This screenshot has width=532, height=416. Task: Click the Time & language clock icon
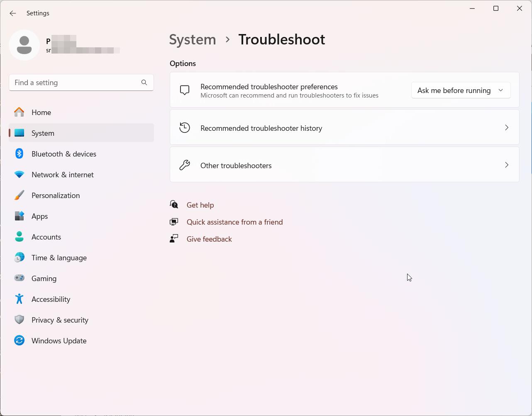[x=19, y=257]
